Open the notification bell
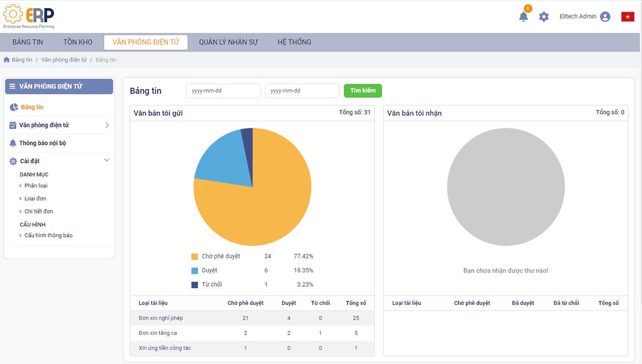 coord(523,17)
